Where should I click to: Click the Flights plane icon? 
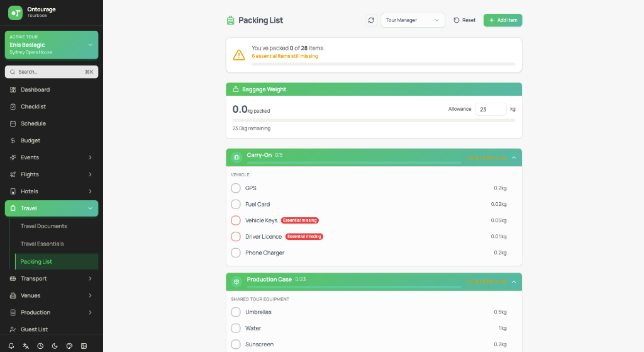tap(13, 174)
